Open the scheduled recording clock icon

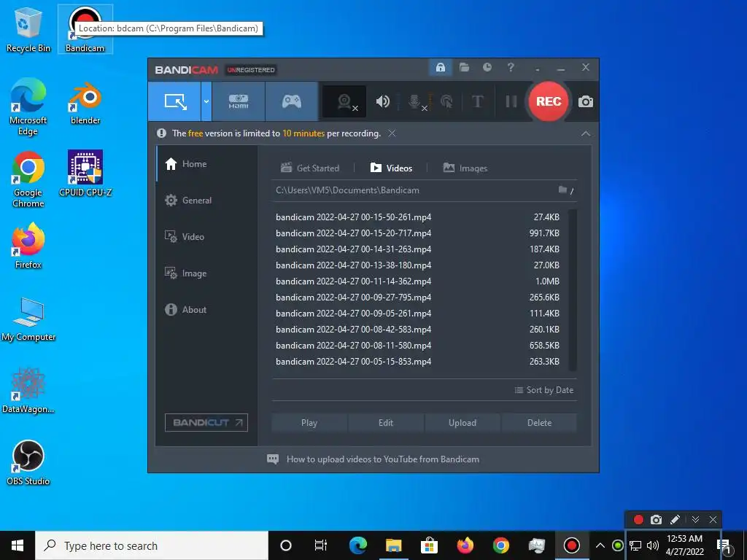pyautogui.click(x=487, y=68)
